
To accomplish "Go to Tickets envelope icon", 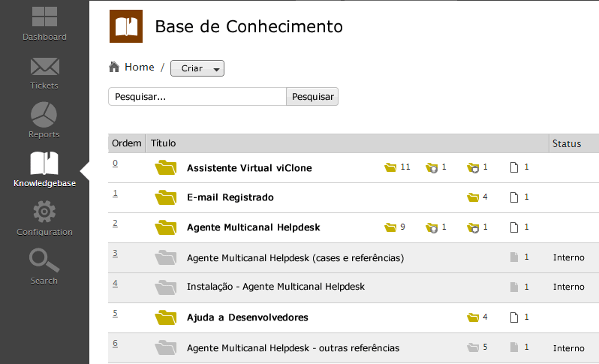I will pos(44,67).
